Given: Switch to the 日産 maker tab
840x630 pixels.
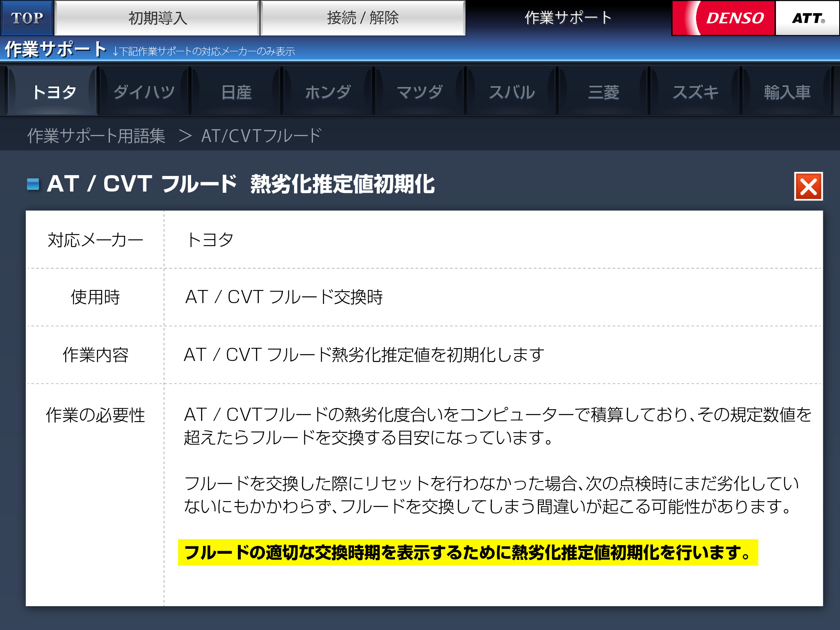Looking at the screenshot, I should coord(236,92).
